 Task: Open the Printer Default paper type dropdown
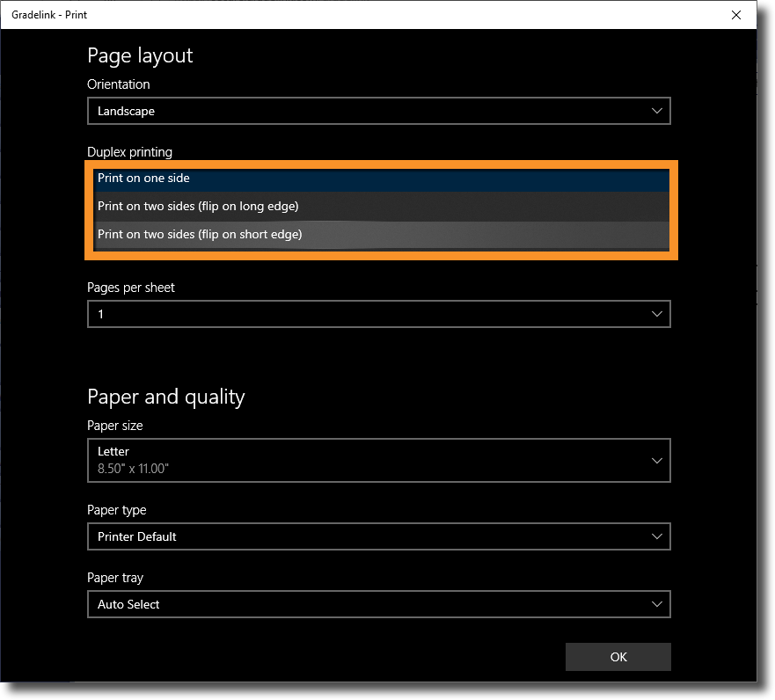coord(378,536)
